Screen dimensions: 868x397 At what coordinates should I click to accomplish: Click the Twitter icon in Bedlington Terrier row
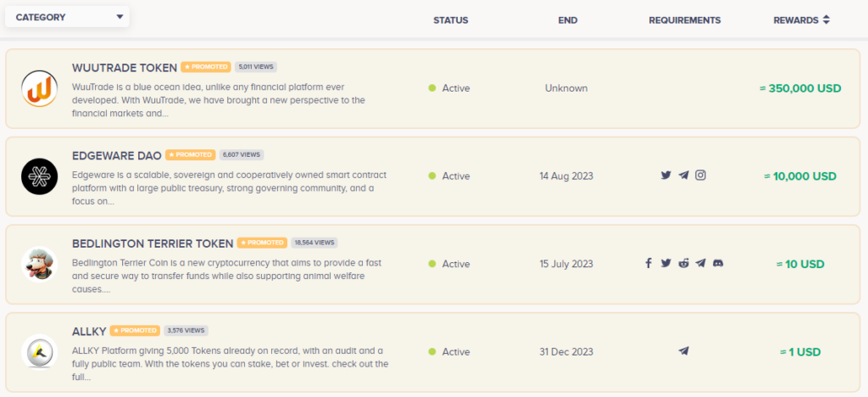[x=666, y=264]
